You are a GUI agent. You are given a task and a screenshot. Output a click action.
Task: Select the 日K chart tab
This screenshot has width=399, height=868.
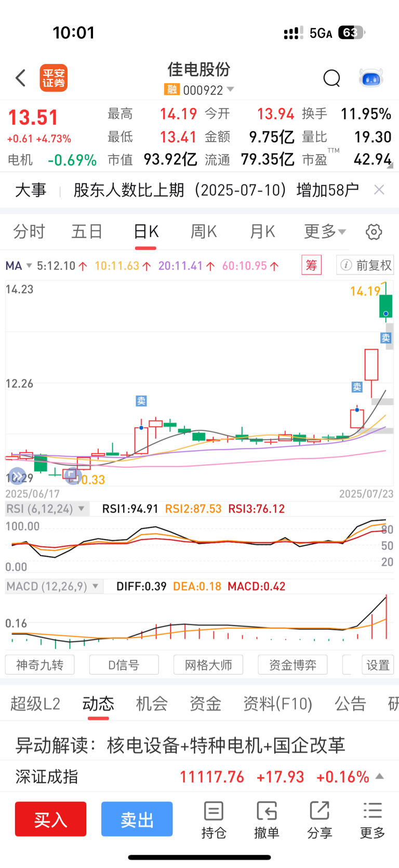(x=146, y=231)
